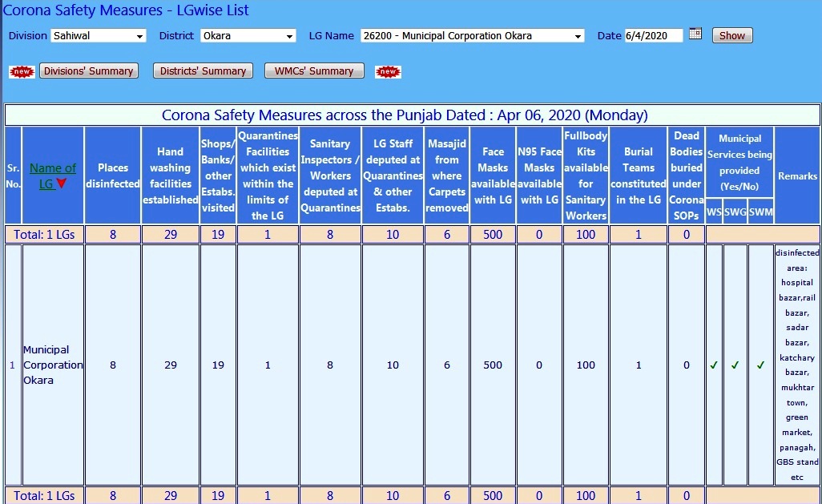Select Okara row's N95 Face Masks value 0
Image resolution: width=822 pixels, height=504 pixels.
click(x=539, y=365)
